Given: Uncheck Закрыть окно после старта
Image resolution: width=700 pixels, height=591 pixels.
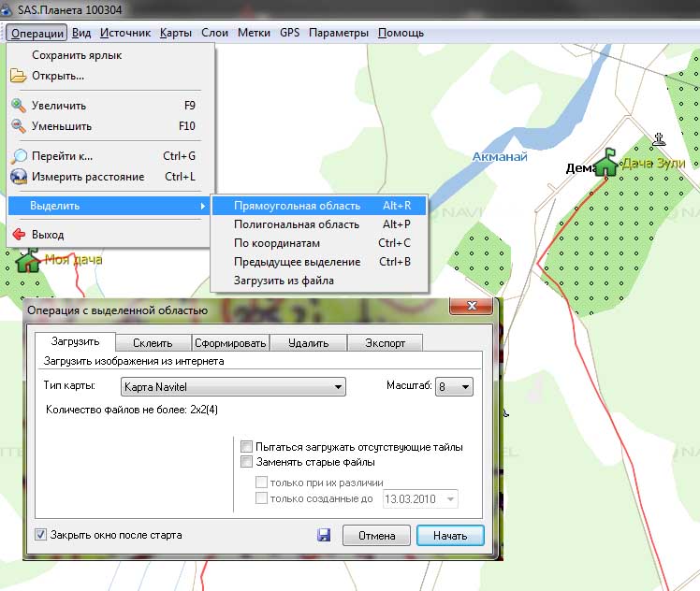Looking at the screenshot, I should 40,535.
